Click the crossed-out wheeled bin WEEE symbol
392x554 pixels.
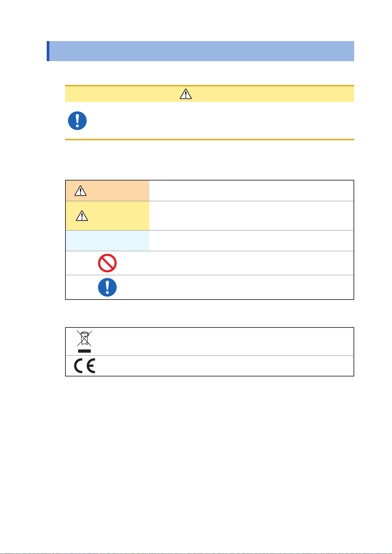pos(85,341)
